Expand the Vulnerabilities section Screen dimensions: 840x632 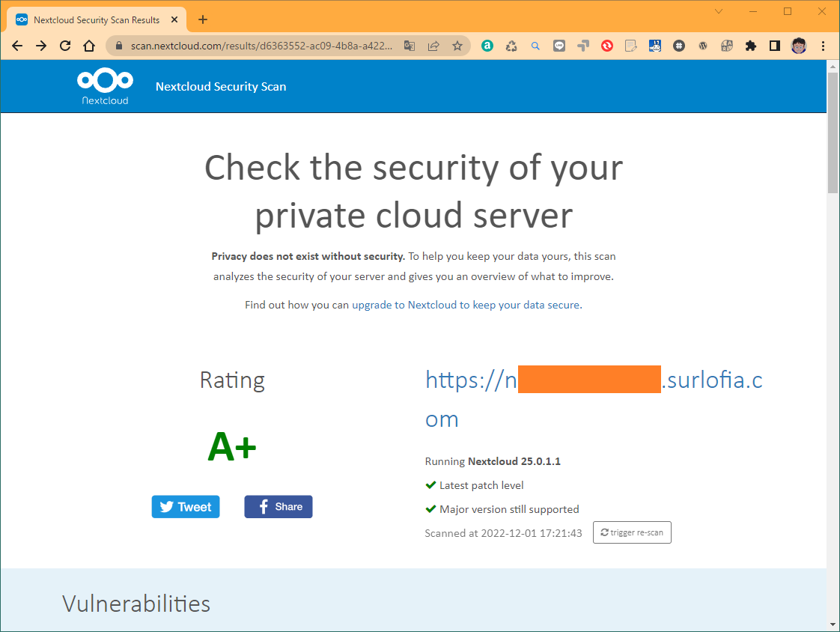point(136,604)
